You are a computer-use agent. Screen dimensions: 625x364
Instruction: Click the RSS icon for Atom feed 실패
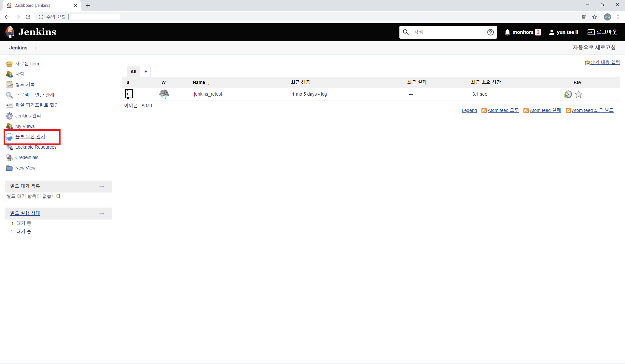(x=526, y=111)
